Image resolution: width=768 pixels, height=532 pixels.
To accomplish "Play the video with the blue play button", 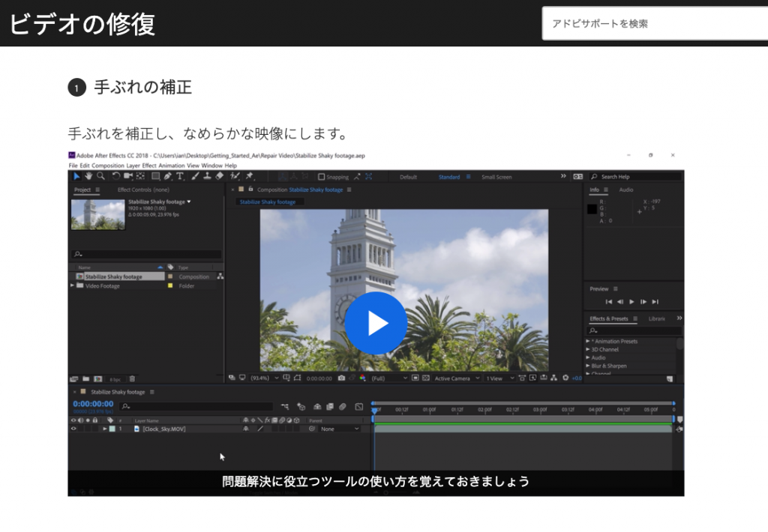I will pos(376,323).
